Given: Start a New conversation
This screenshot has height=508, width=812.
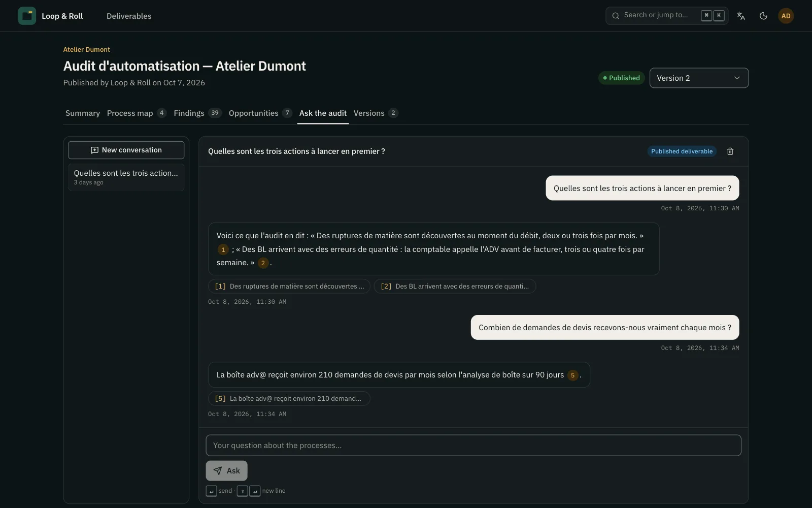Looking at the screenshot, I should 126,150.
